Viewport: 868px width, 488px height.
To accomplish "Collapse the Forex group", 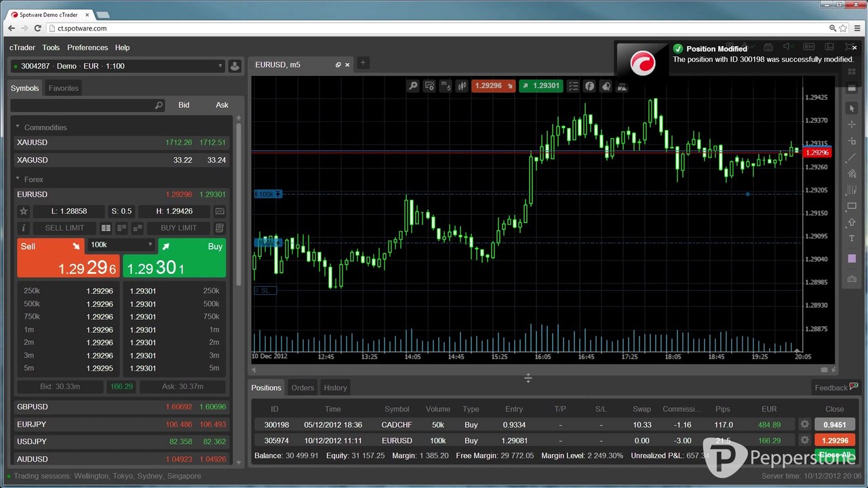I will (x=18, y=179).
